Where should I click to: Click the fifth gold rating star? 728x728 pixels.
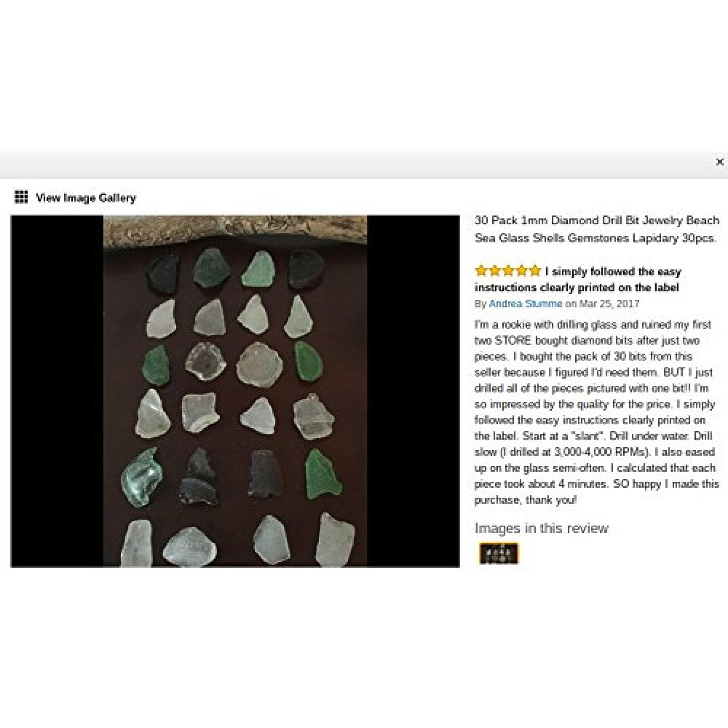(535, 271)
